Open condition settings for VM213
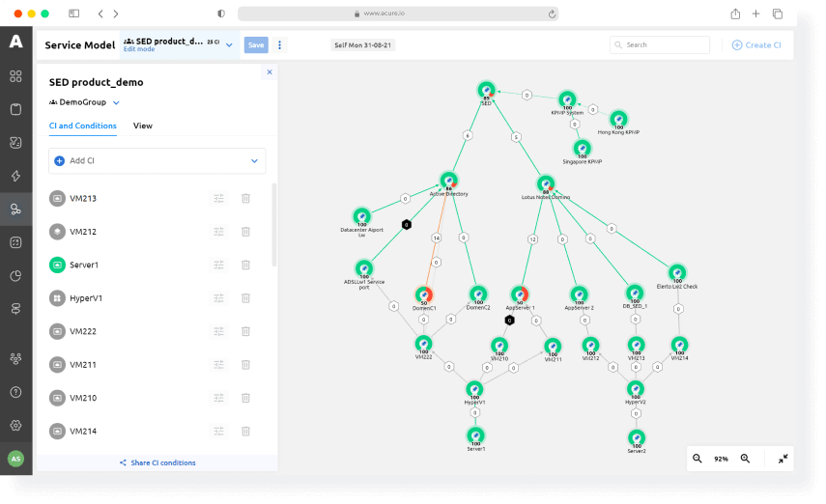The height and width of the screenshot is (504, 826). (x=218, y=199)
